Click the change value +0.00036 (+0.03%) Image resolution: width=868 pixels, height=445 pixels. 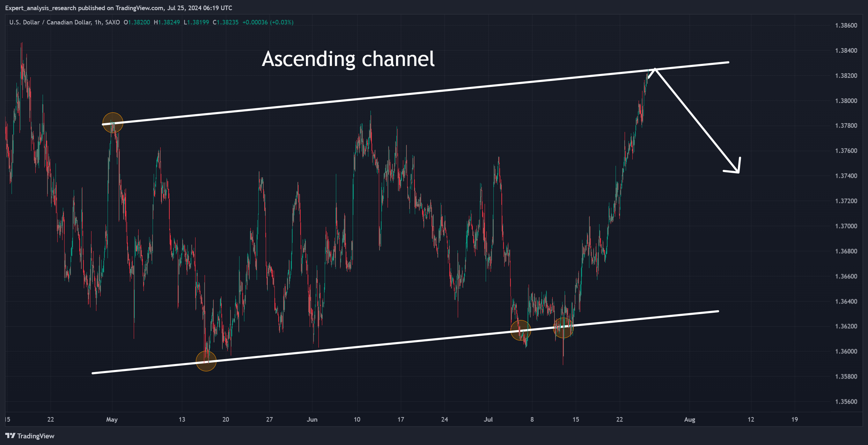coord(268,22)
